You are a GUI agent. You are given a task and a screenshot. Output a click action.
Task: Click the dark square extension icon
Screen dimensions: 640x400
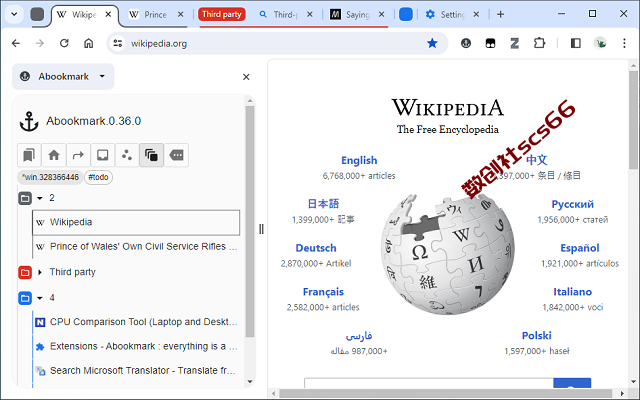point(490,43)
